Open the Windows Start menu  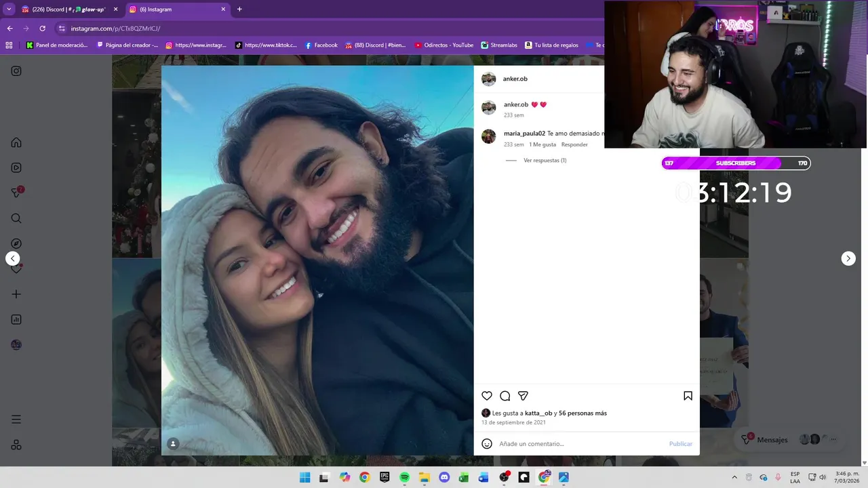coord(304,477)
